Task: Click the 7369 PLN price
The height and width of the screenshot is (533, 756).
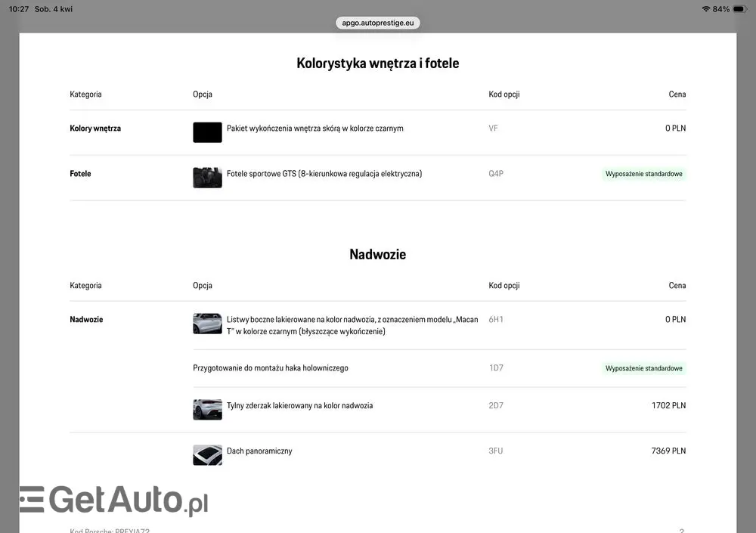Action: (x=668, y=451)
